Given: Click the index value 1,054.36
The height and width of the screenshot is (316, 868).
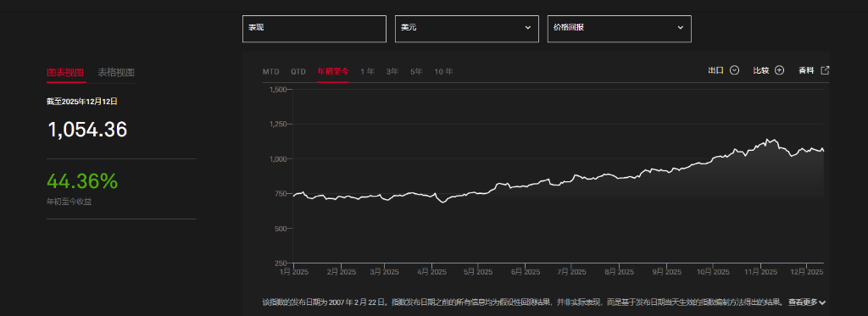Looking at the screenshot, I should [x=87, y=130].
